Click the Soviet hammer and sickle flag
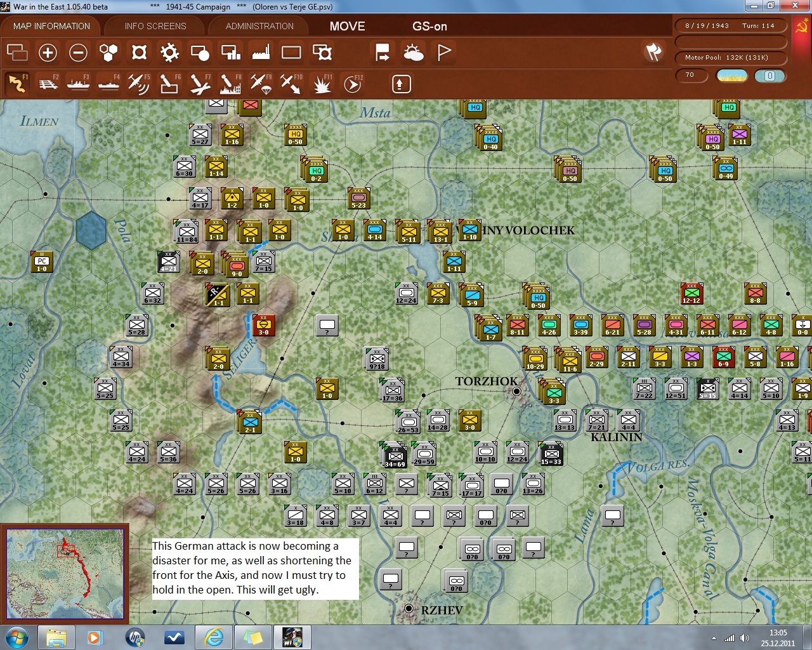 (801, 27)
